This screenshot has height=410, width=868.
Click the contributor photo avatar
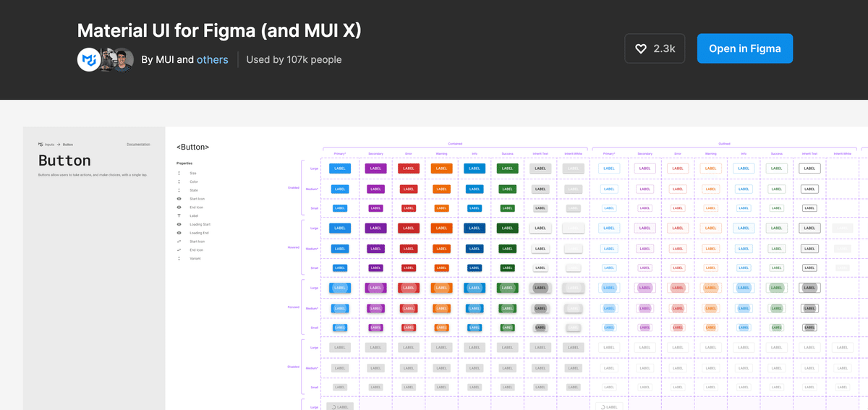122,59
